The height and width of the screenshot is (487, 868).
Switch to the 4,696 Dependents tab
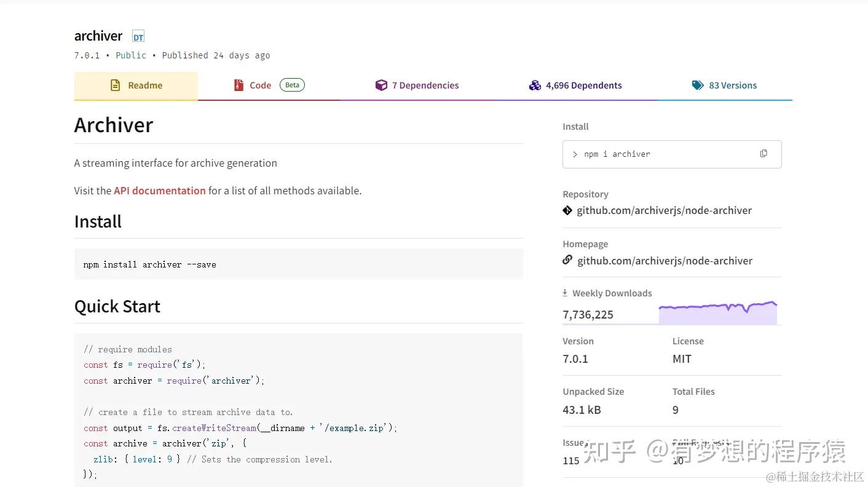pyautogui.click(x=583, y=85)
